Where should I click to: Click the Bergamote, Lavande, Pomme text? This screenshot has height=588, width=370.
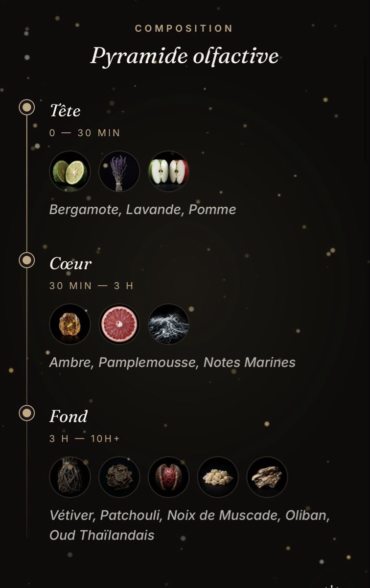point(143,210)
